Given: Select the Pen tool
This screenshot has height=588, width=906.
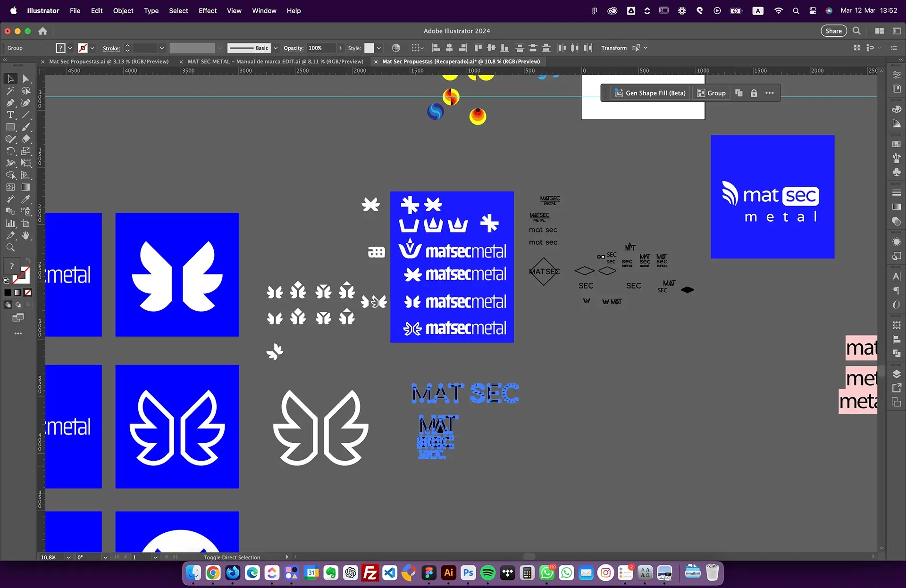Looking at the screenshot, I should pos(10,103).
